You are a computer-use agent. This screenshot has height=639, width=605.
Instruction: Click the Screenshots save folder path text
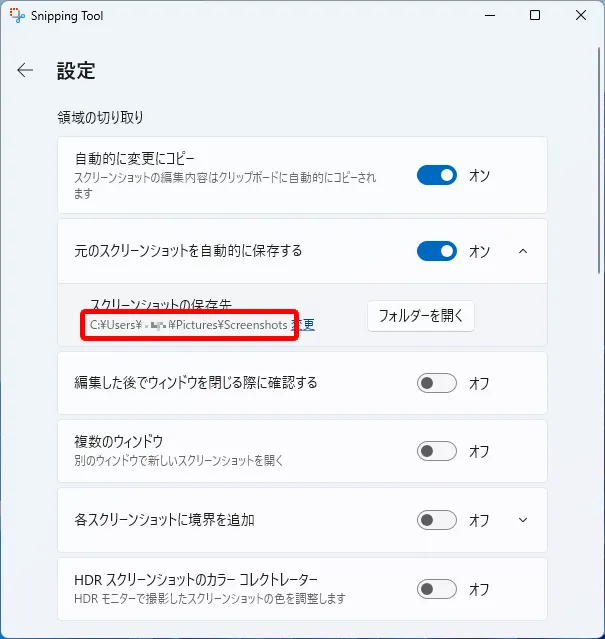point(188,325)
